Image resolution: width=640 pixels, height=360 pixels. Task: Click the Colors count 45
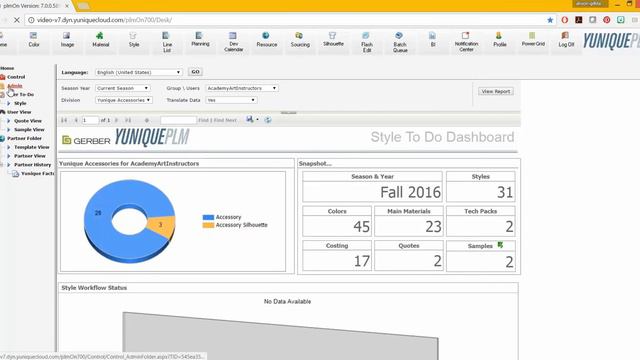(x=362, y=227)
